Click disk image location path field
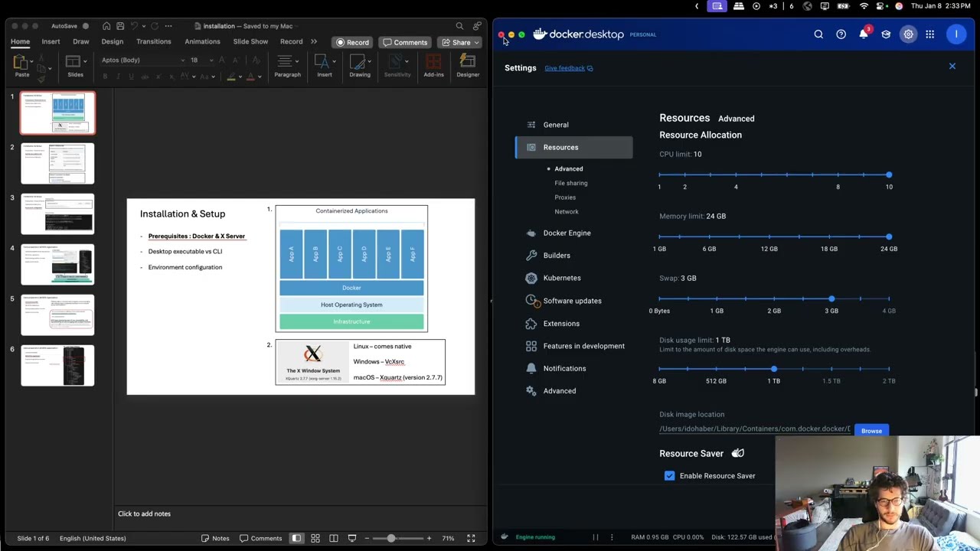 (755, 429)
